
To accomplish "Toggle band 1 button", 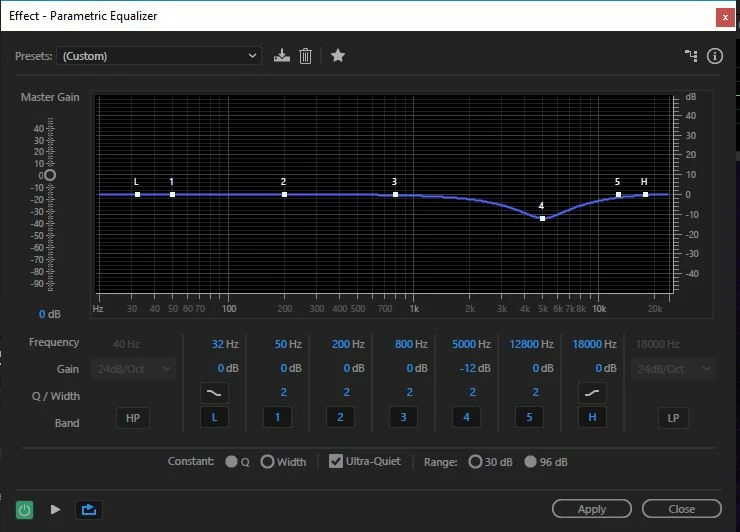I will pos(277,417).
